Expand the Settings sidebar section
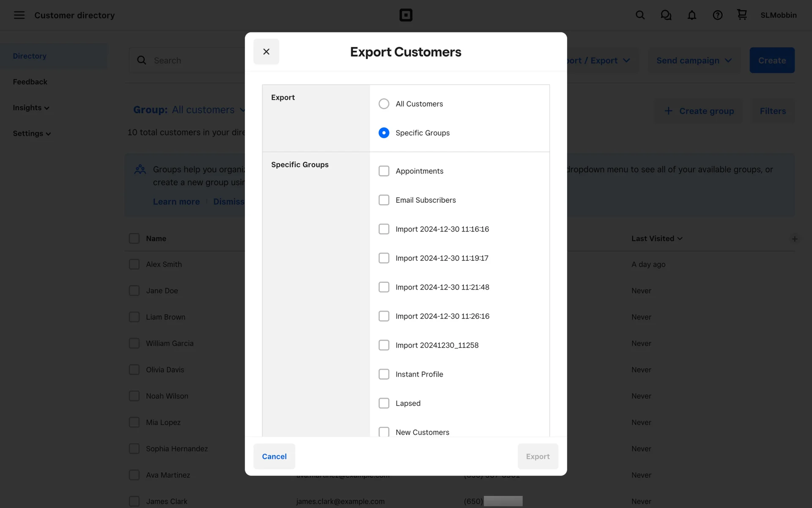Image resolution: width=812 pixels, height=508 pixels. click(32, 133)
